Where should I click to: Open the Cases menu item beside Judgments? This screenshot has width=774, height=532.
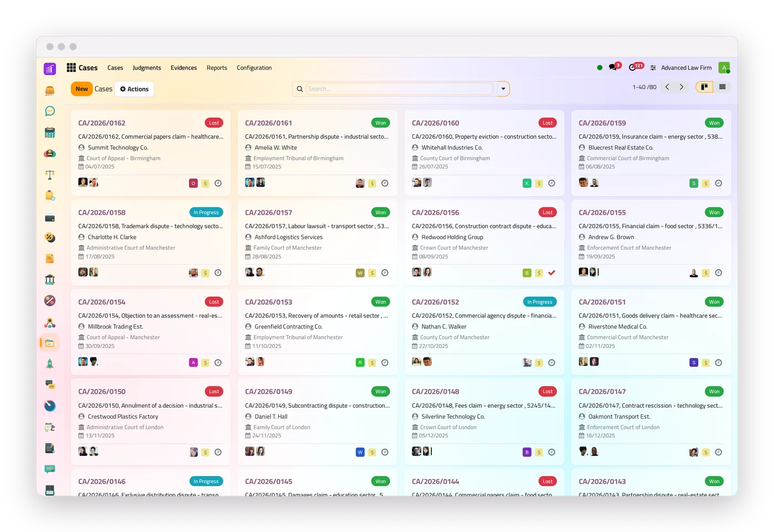click(x=115, y=68)
